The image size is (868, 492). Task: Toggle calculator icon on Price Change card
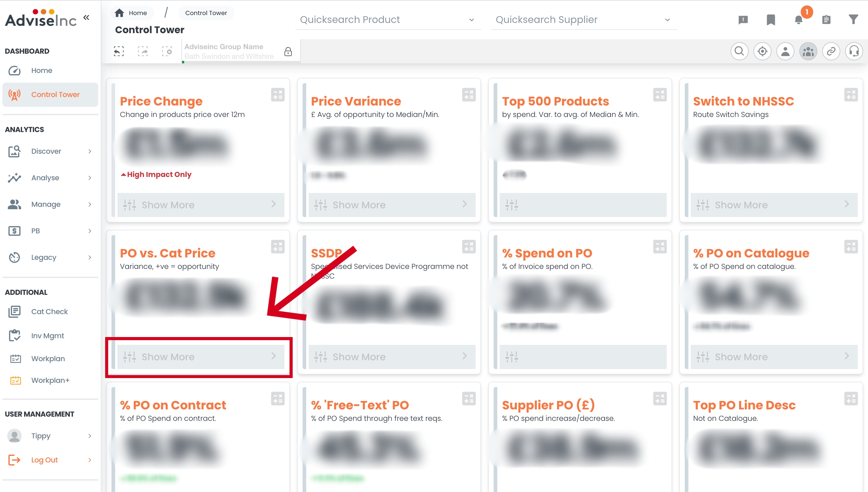(278, 95)
